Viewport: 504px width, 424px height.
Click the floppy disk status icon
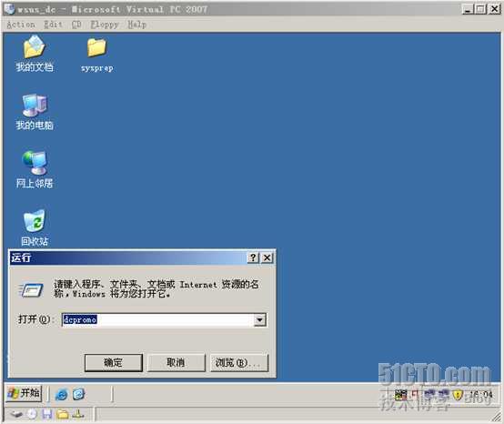click(47, 414)
